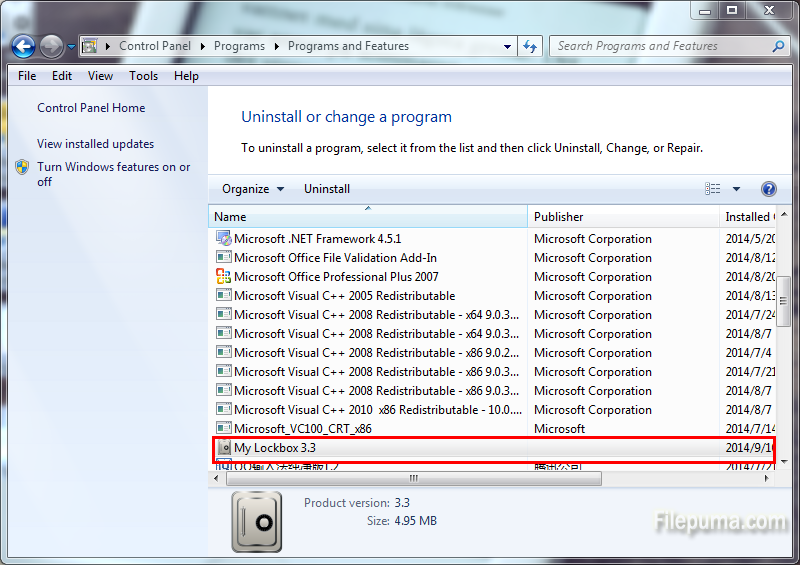
Task: Open the help question mark icon
Action: 769,189
